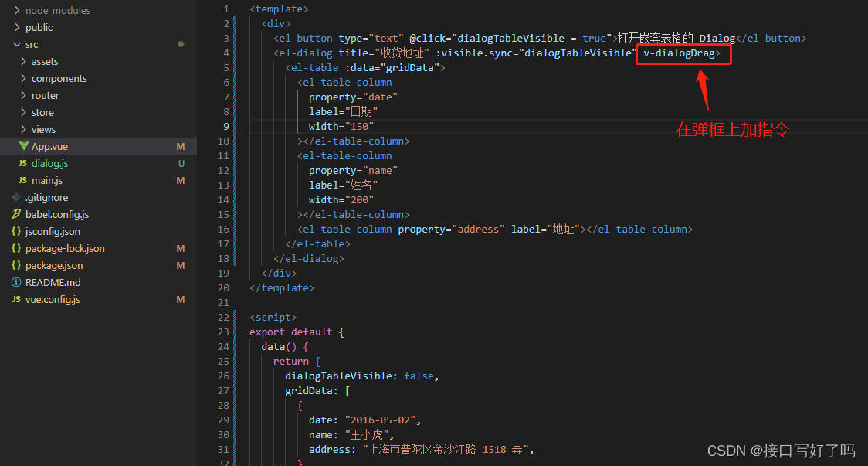Open the main.js file

(47, 181)
